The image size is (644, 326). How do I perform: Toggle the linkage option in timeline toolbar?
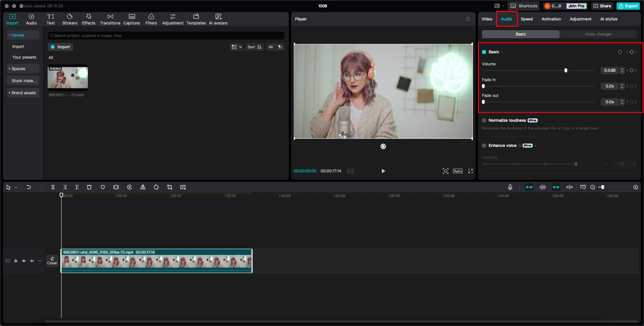556,187
